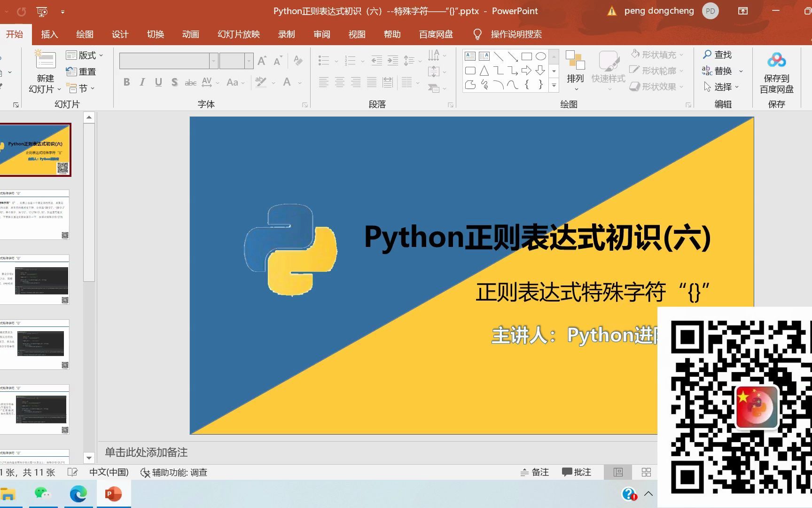812x508 pixels.
Task: Click the New Slide (新建幻灯片) icon
Action: (x=46, y=60)
